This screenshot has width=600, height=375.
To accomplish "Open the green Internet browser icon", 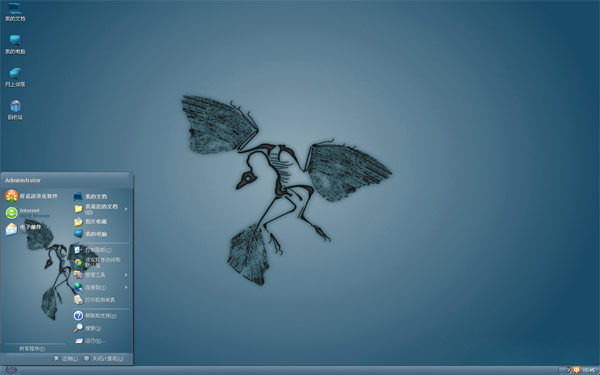I will coord(11,213).
